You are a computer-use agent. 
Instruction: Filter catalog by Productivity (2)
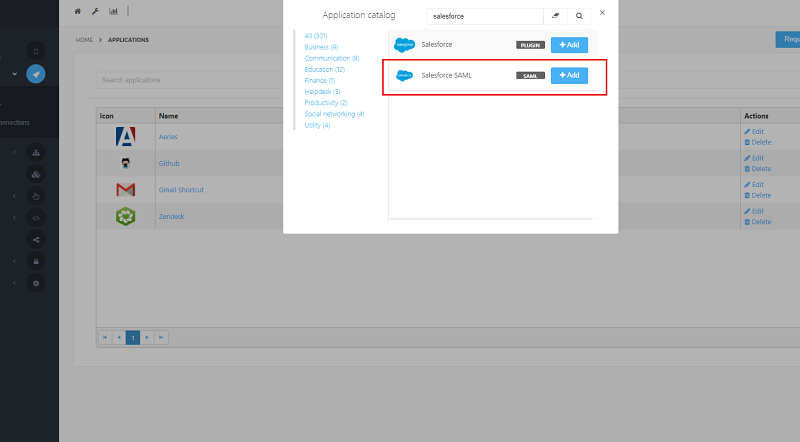[326, 103]
